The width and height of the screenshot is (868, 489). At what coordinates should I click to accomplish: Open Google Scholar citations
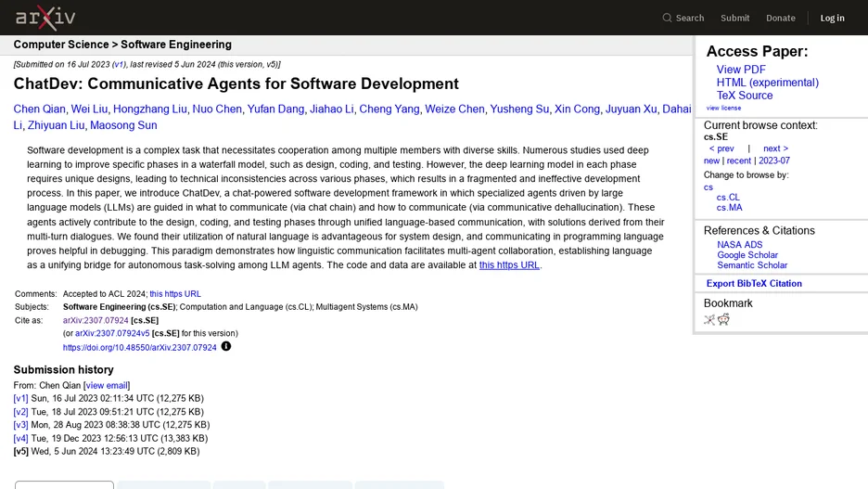pyautogui.click(x=747, y=255)
